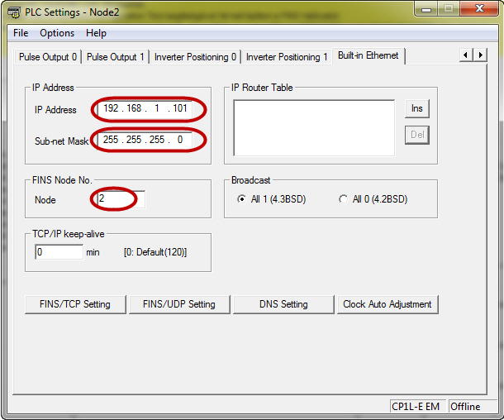
Task: Click the TCP/IP keep-alive minutes field
Action: (59, 252)
